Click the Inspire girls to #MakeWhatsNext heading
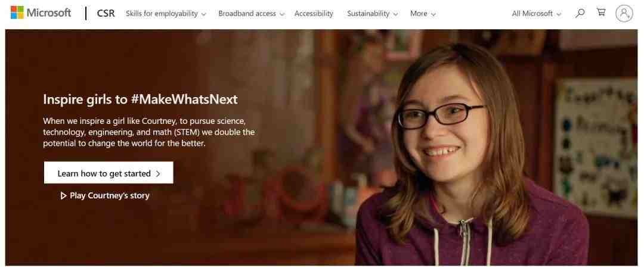This screenshot has height=274, width=644. 141,99
